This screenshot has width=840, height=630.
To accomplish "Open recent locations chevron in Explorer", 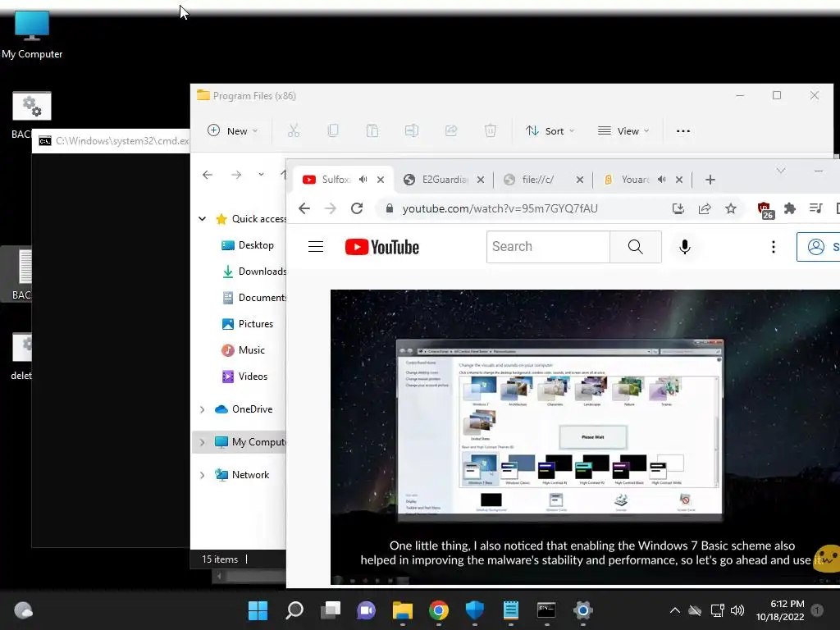I will pos(261,175).
